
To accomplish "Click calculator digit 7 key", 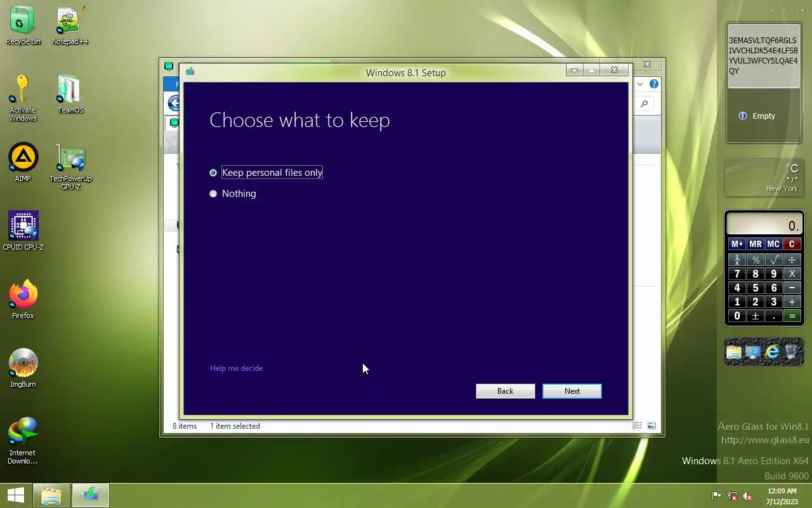I will click(x=737, y=274).
